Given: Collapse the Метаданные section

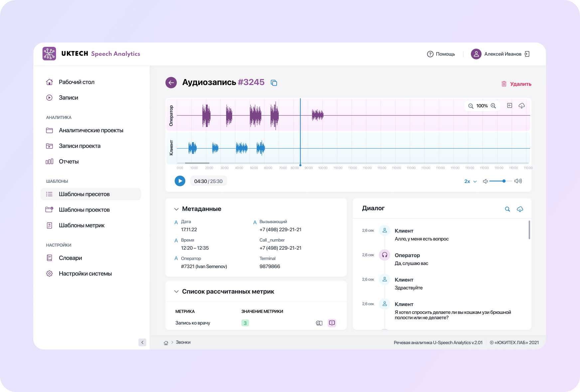Looking at the screenshot, I should (x=176, y=209).
